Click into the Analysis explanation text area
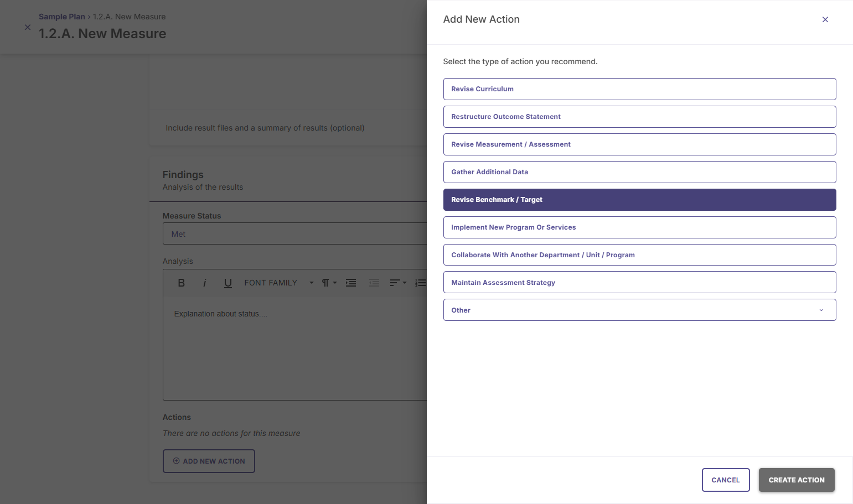The image size is (853, 504). pos(294,347)
